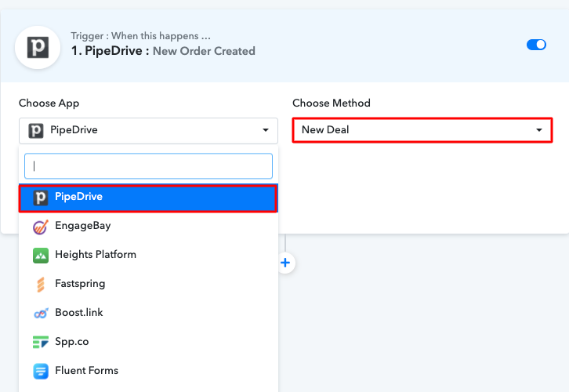The image size is (569, 392).
Task: Click the EngageBay app icon
Action: point(41,227)
